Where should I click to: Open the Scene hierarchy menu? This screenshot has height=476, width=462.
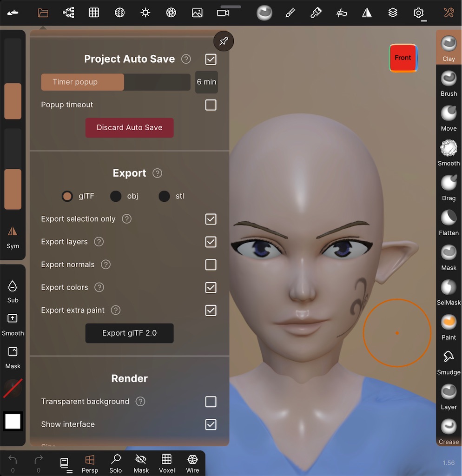coord(69,13)
